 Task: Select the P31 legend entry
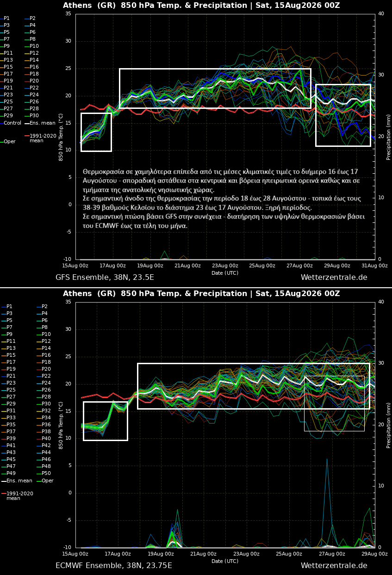click(8, 411)
